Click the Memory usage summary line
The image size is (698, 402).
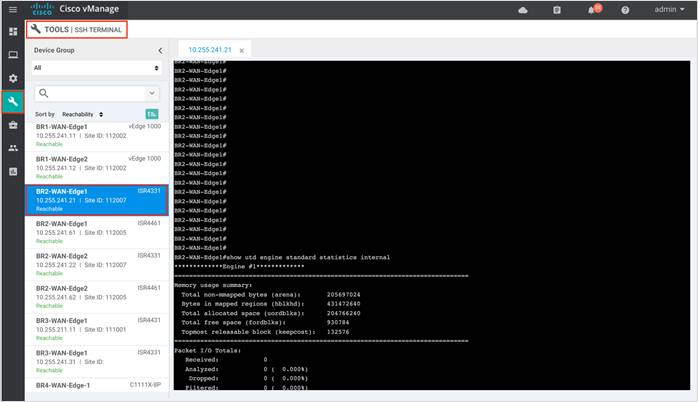(x=213, y=285)
